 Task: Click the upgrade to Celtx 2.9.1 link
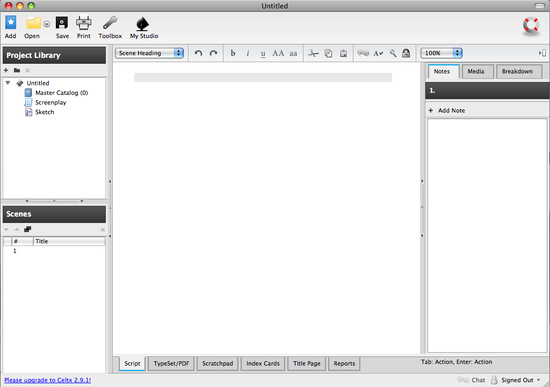pos(48,380)
